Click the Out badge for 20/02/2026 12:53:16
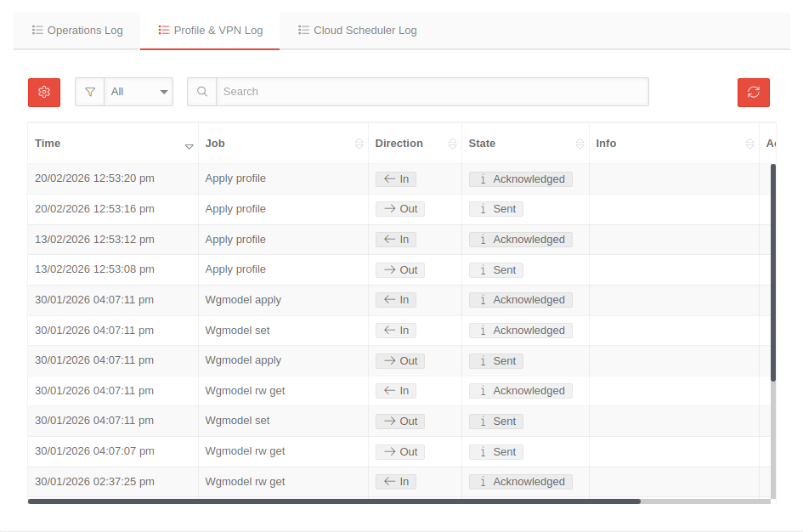This screenshot has width=803, height=532. pyautogui.click(x=399, y=209)
